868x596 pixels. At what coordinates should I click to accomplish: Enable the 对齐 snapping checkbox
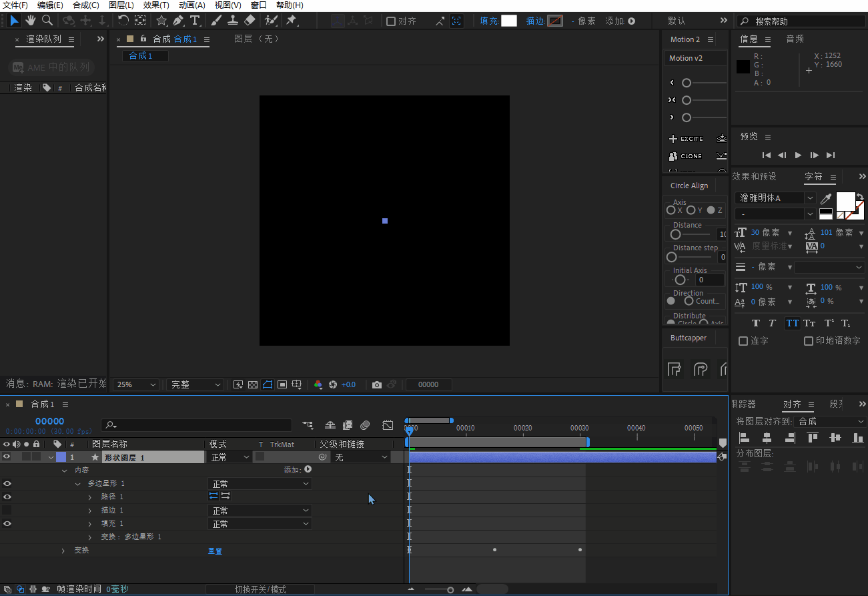[391, 21]
